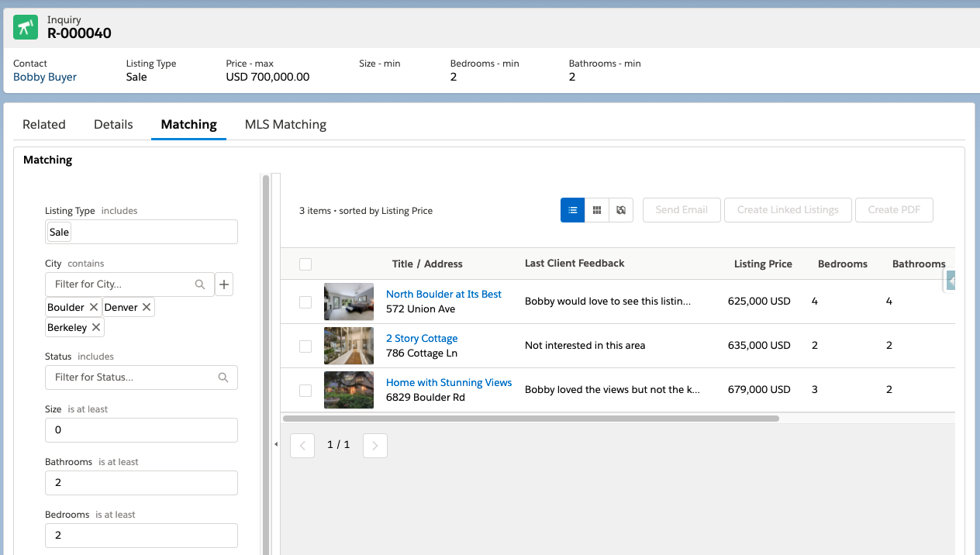Remove Denver from the City filter
The height and width of the screenshot is (555, 980).
pyautogui.click(x=146, y=307)
